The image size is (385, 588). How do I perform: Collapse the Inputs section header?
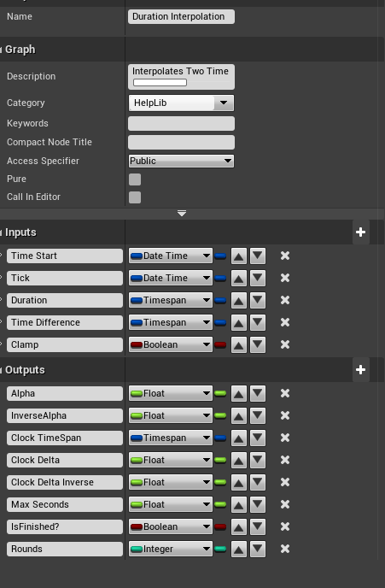(x=20, y=232)
